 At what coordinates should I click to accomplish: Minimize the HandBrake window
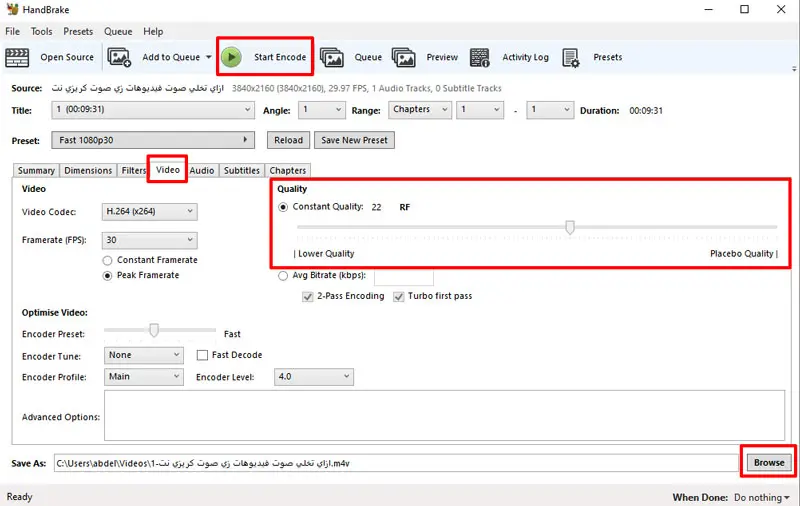click(708, 9)
